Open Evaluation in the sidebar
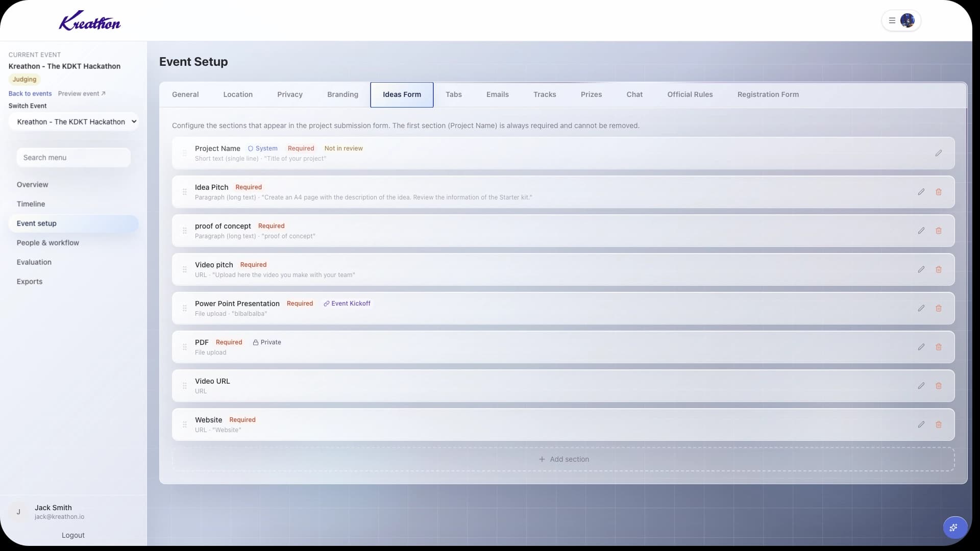 coord(73,262)
